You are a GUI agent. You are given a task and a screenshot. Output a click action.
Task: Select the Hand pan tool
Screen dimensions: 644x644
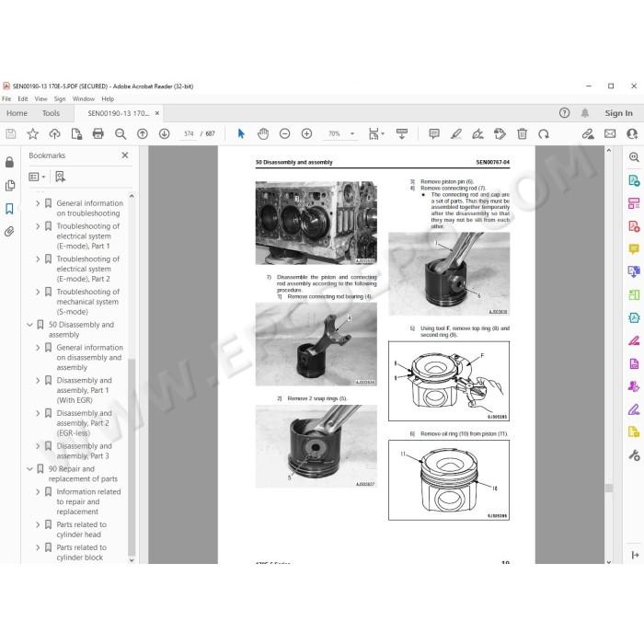263,134
